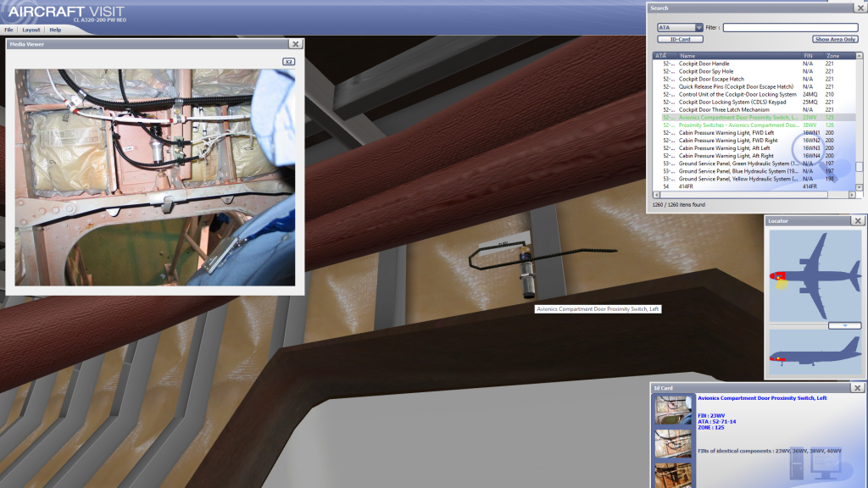Sort results by the ATA column header

point(665,56)
